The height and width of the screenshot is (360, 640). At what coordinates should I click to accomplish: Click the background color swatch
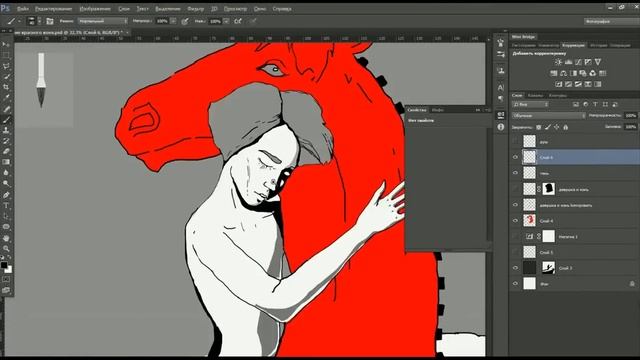click(9, 270)
